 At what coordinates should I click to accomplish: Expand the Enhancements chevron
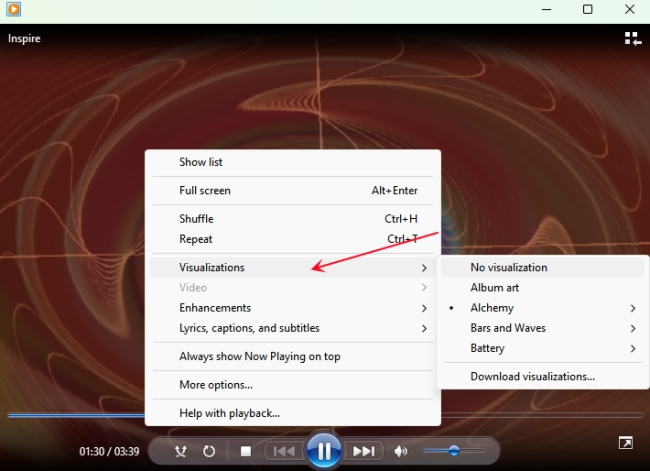pos(424,308)
